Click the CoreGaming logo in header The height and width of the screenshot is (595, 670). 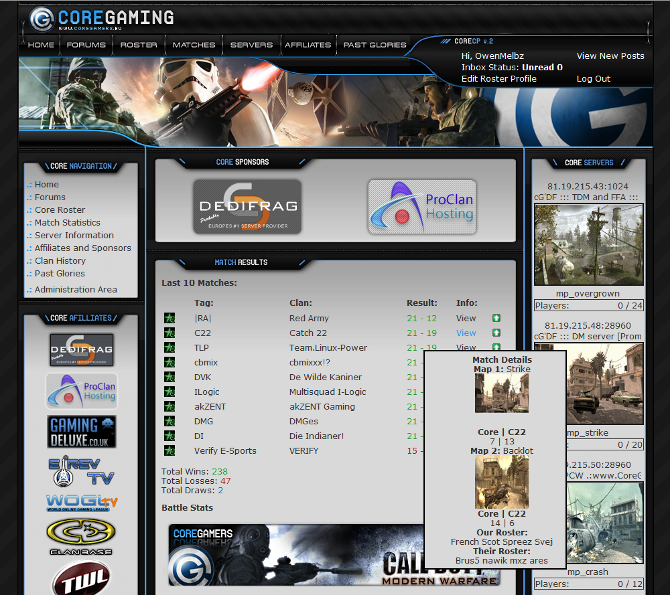[x=102, y=19]
